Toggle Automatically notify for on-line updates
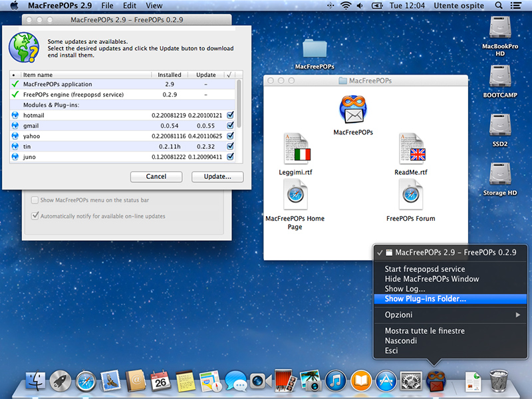Screen dimensions: 532x399 coord(35,215)
